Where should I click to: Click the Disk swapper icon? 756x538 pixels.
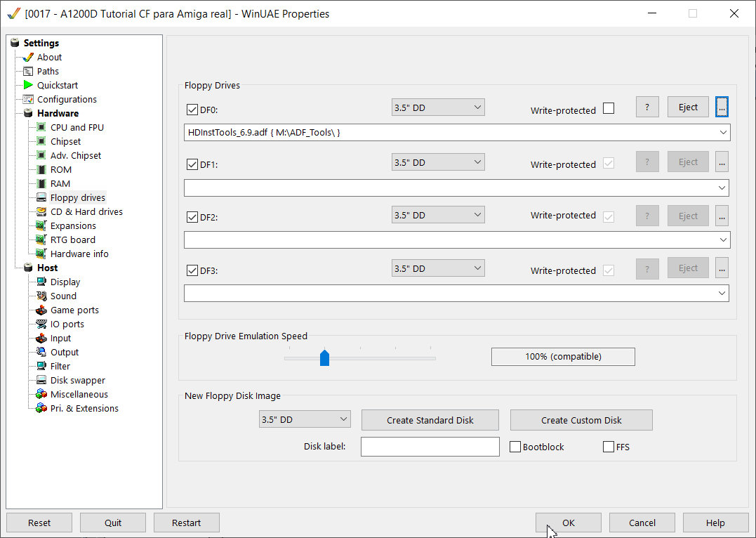[x=41, y=380]
